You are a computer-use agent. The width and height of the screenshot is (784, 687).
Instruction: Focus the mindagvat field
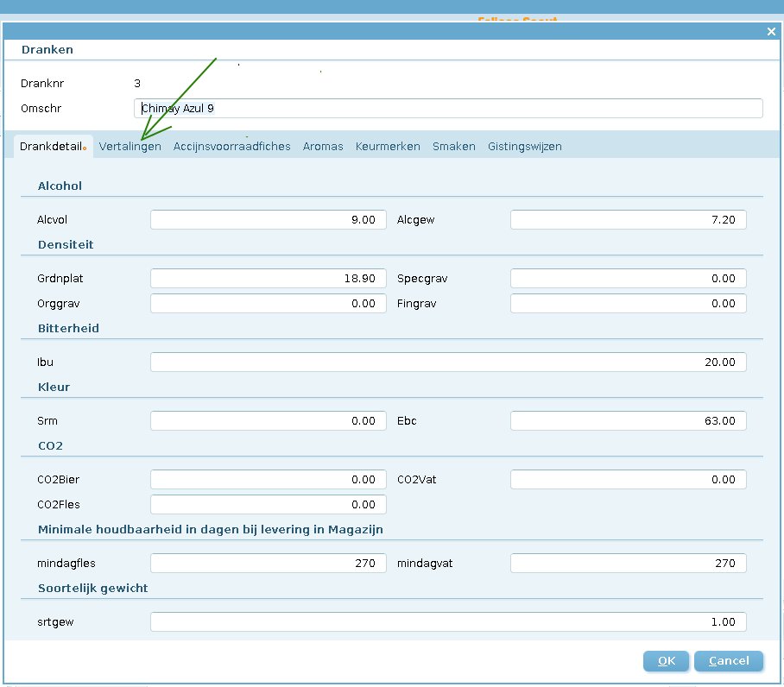629,563
